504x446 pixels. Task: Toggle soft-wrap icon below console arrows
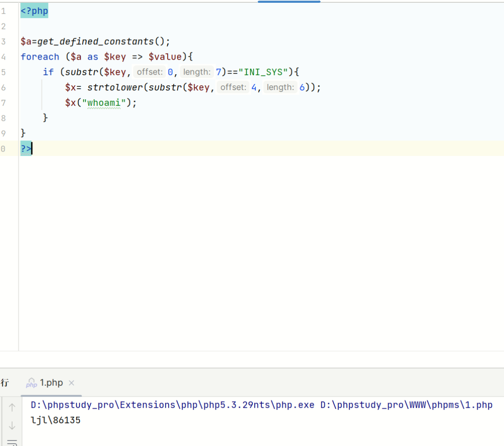tap(12, 442)
